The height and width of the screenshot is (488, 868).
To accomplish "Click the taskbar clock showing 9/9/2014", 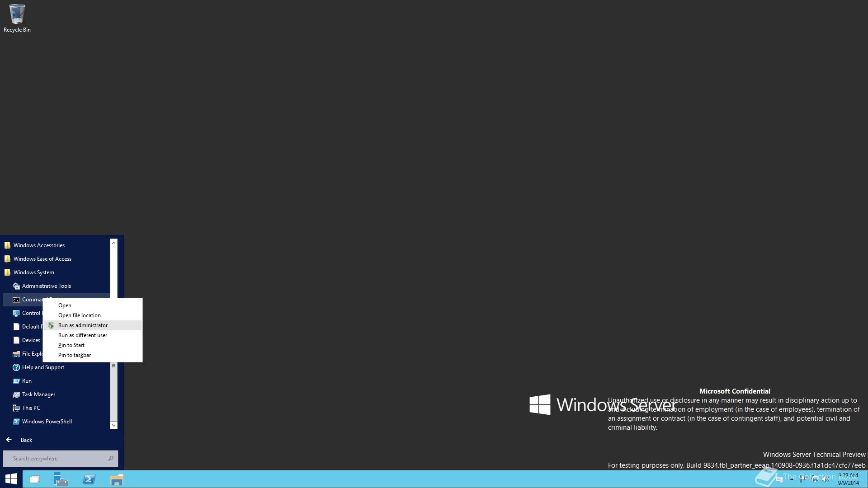I will tap(848, 479).
